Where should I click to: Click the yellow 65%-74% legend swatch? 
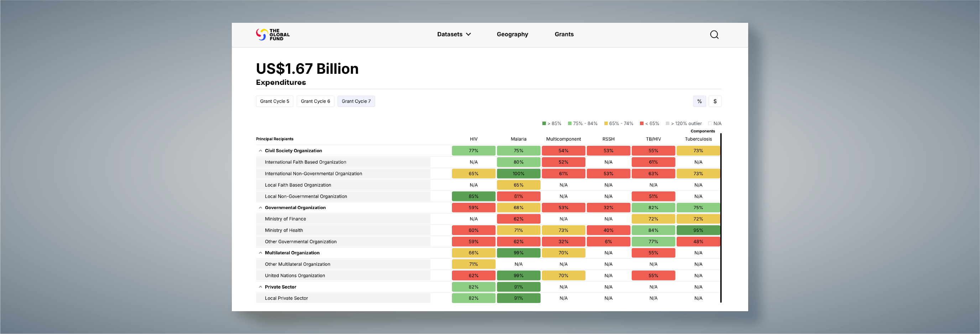tap(606, 123)
